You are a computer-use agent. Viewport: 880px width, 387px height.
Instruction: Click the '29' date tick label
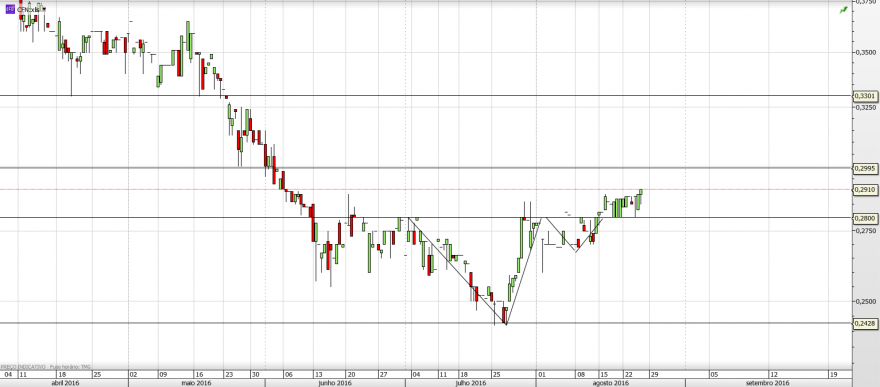click(654, 374)
